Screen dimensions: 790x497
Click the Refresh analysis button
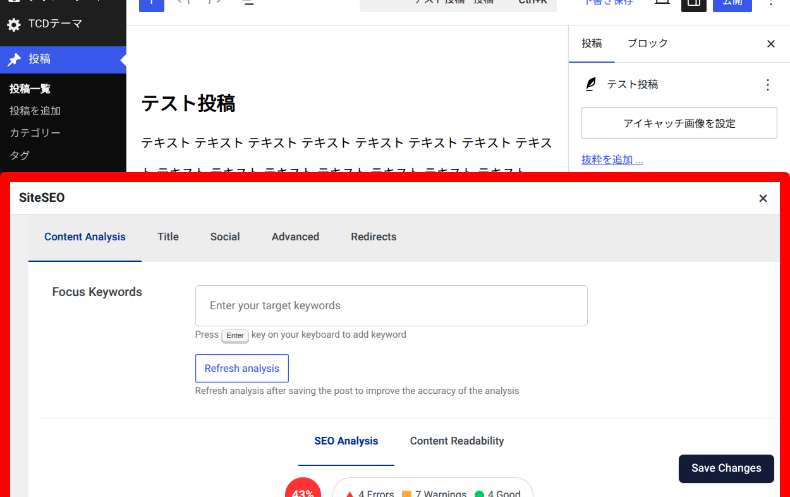(x=242, y=368)
